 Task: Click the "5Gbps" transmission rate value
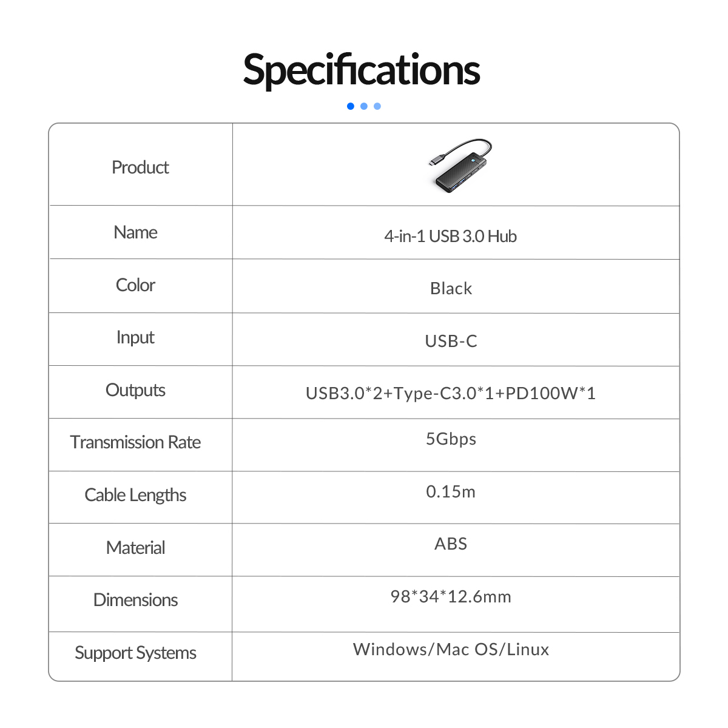click(x=451, y=439)
